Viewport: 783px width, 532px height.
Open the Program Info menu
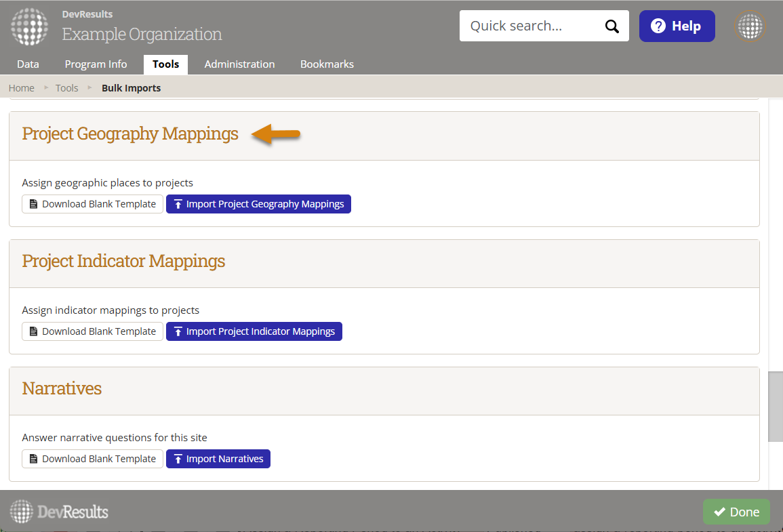tap(96, 64)
